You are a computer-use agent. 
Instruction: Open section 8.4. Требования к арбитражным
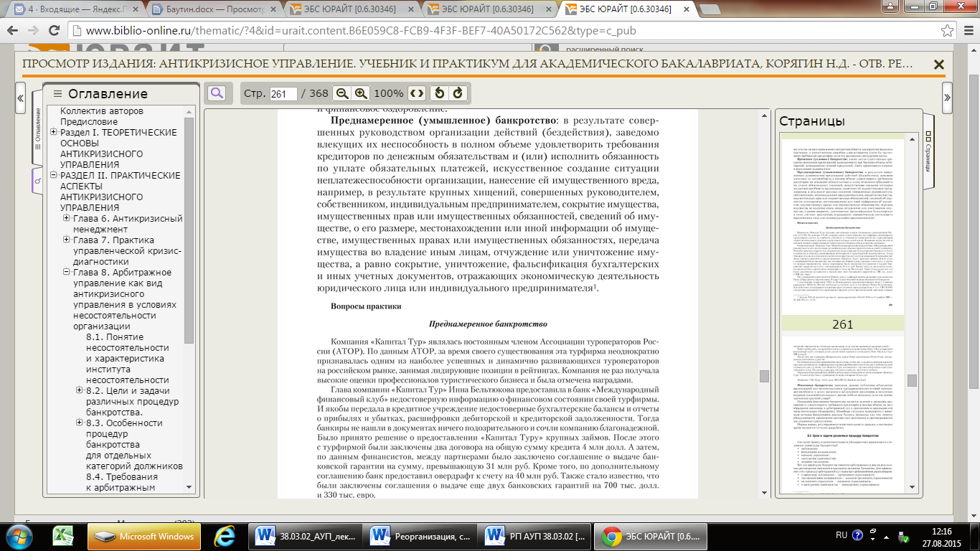[121, 482]
